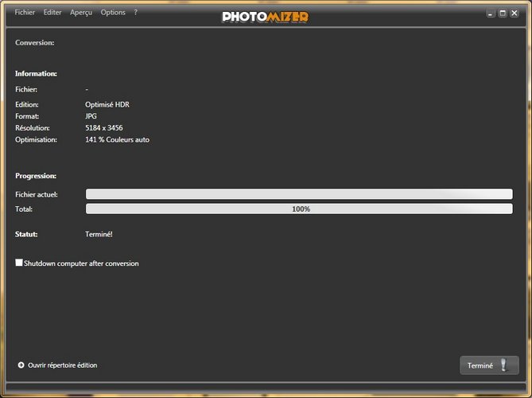Click the Photomizer logo in title bar
This screenshot has height=398, width=532.
click(266, 16)
